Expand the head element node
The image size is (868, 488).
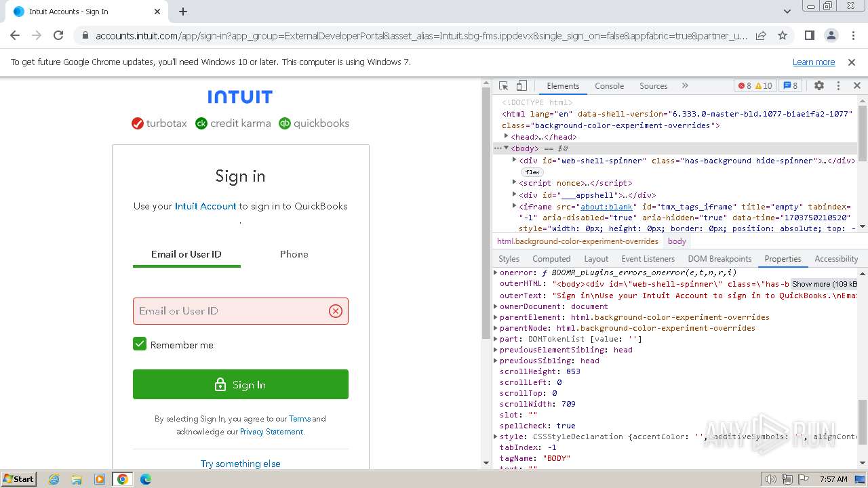pyautogui.click(x=506, y=137)
